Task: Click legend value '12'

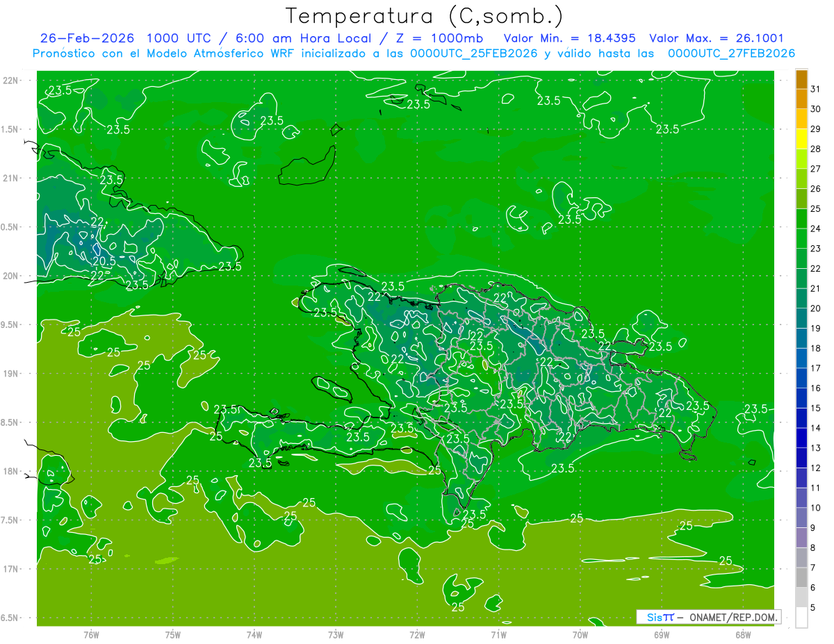Action: click(816, 468)
